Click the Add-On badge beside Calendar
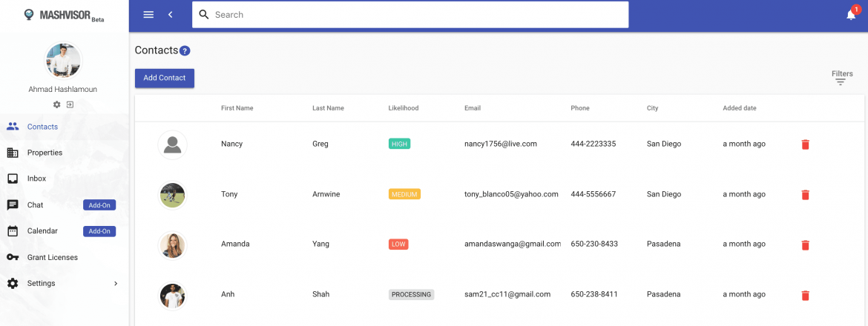Image resolution: width=868 pixels, height=326 pixels. [x=99, y=231]
